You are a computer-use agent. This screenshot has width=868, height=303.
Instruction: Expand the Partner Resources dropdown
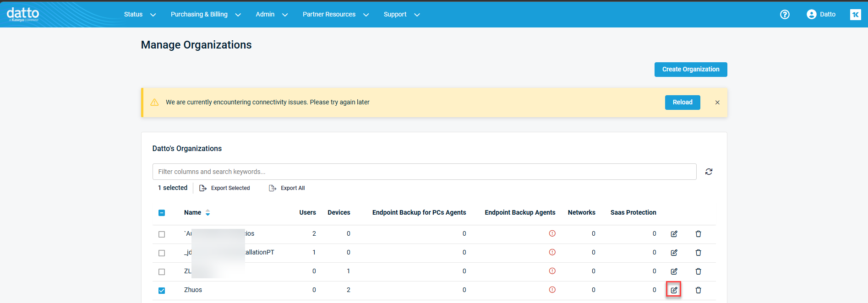[x=335, y=15]
